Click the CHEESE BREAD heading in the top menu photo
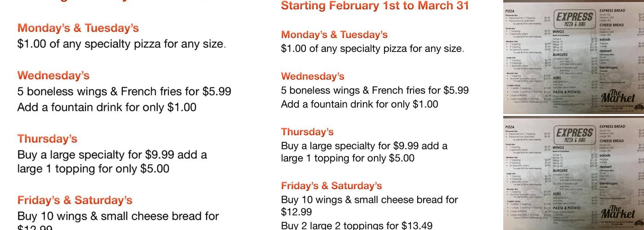This screenshot has height=230, width=644. point(611,25)
